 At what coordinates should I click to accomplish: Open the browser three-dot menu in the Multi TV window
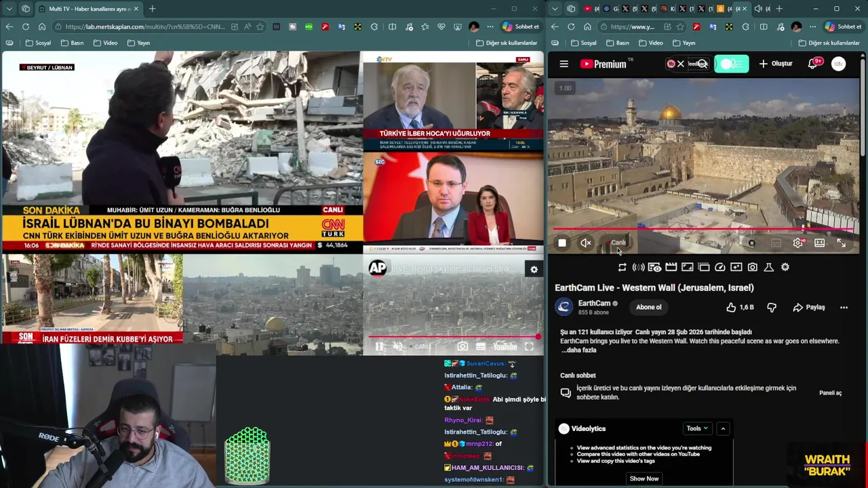point(490,26)
